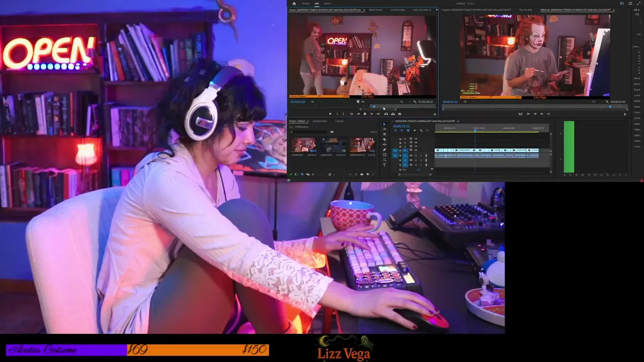Screen dimensions: 644x362
Task: Open Source monitor Fit zoom dropdown
Action: (x=316, y=102)
